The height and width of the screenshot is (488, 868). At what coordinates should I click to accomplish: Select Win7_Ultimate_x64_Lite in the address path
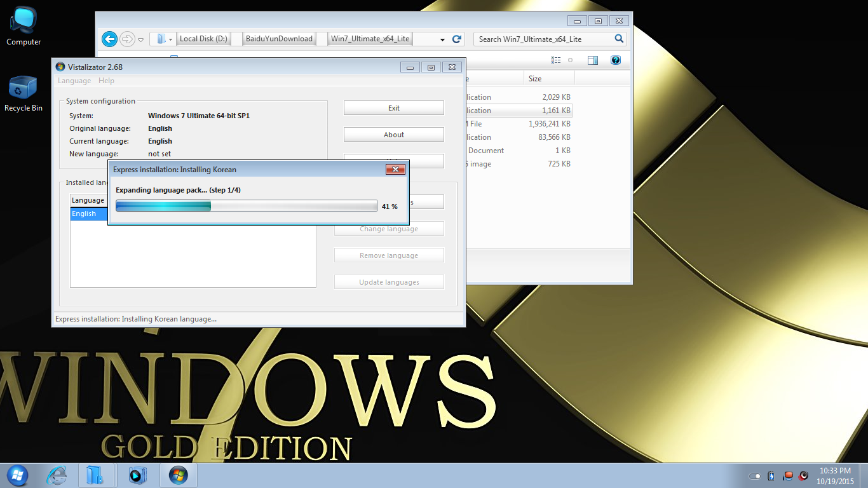[x=370, y=39]
